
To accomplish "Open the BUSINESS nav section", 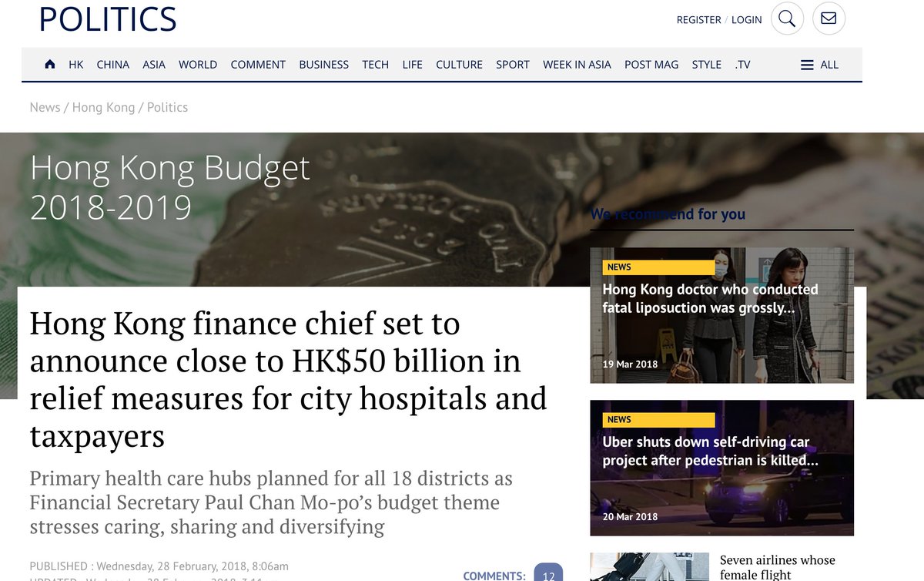I will (x=324, y=65).
